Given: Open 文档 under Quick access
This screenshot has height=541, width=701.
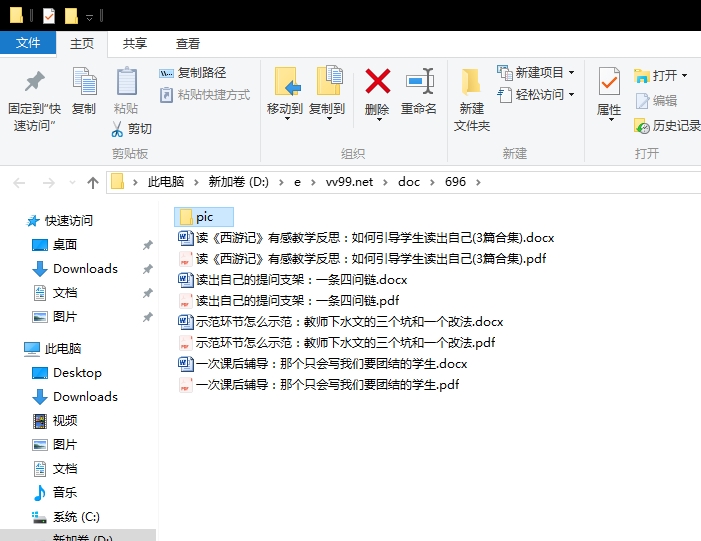Looking at the screenshot, I should [x=55, y=293].
